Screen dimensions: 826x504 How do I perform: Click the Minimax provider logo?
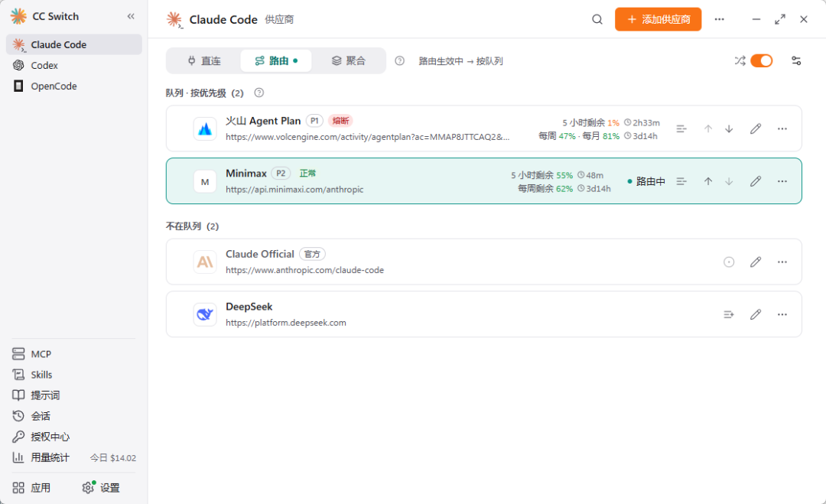pyautogui.click(x=205, y=181)
